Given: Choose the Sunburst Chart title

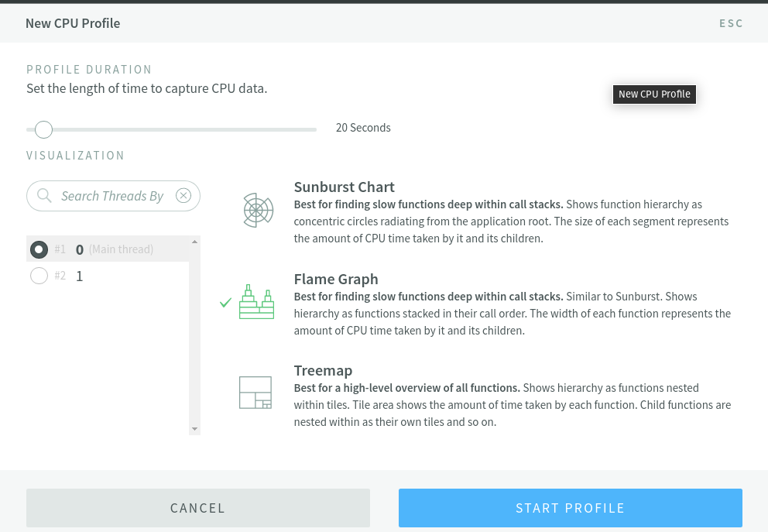Looking at the screenshot, I should (x=344, y=187).
